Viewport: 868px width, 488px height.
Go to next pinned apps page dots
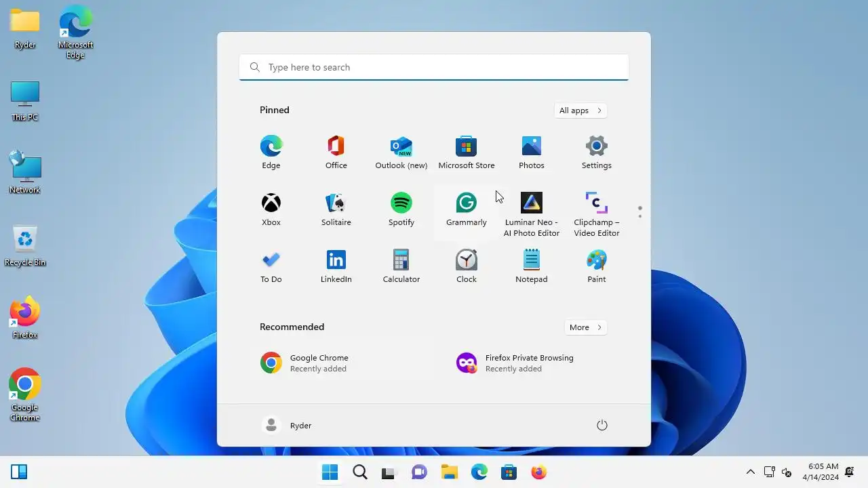click(639, 212)
